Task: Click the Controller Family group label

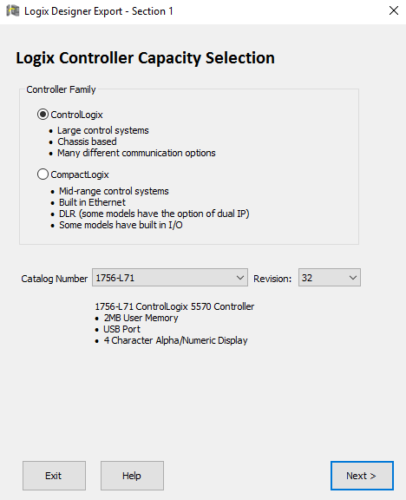Action: pos(61,90)
